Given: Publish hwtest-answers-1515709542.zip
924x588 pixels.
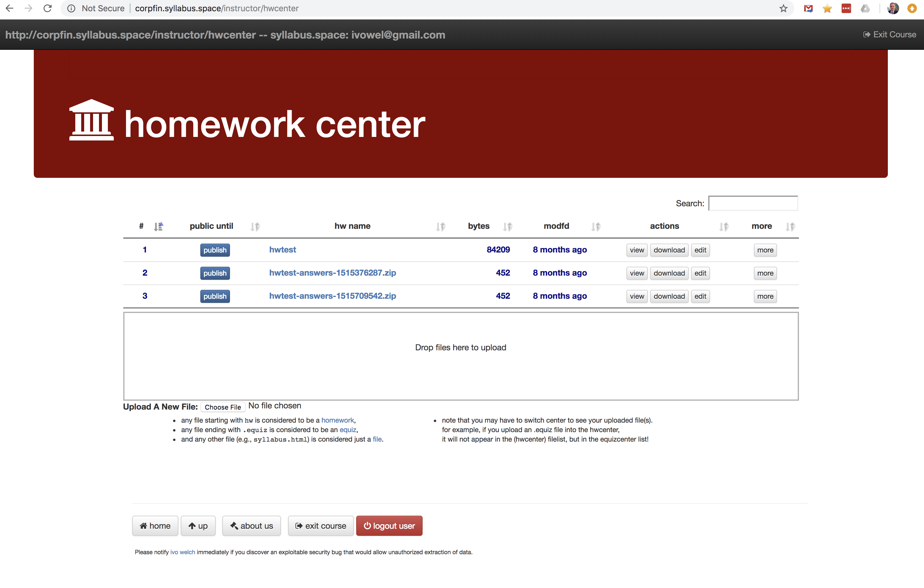Looking at the screenshot, I should [x=215, y=296].
